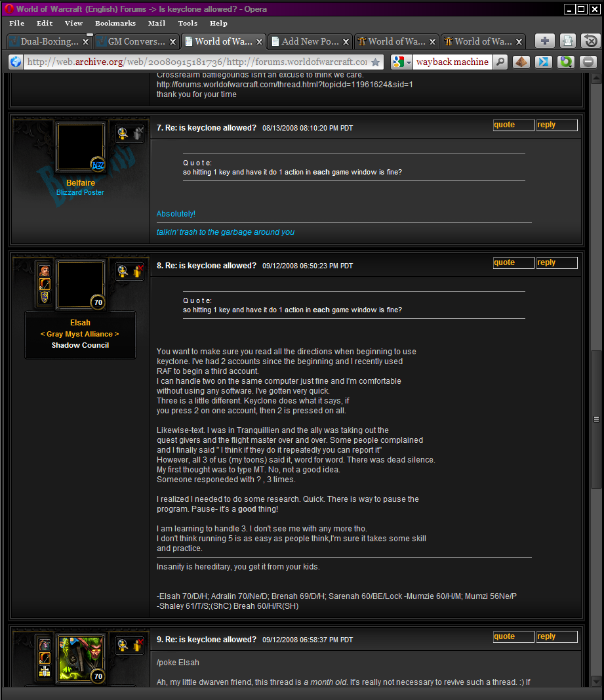The height and width of the screenshot is (700, 604).
Task: Click the troll race icon on post 9
Action: 45,645
